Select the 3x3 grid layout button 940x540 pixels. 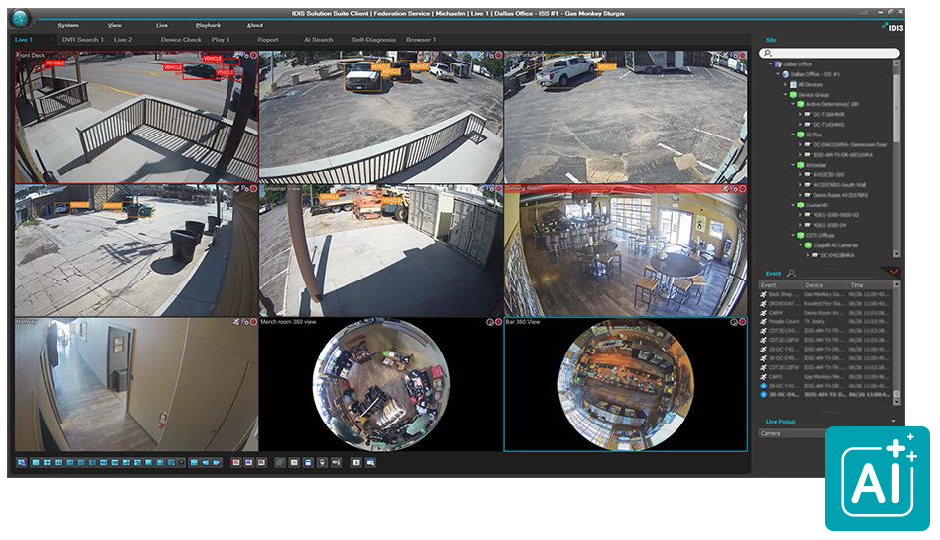coord(58,463)
